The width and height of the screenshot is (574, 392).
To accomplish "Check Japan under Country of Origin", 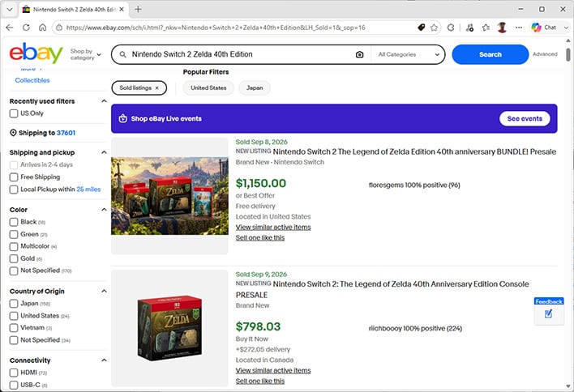I will click(14, 304).
